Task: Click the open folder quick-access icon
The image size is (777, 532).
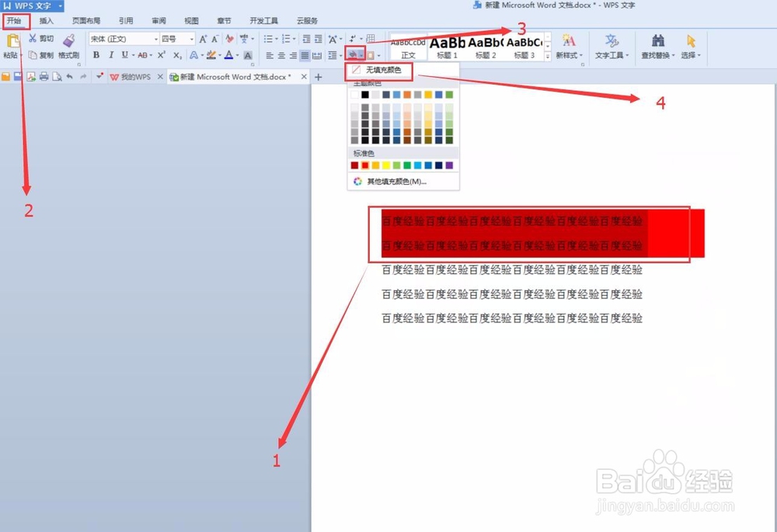Action: [x=5, y=76]
